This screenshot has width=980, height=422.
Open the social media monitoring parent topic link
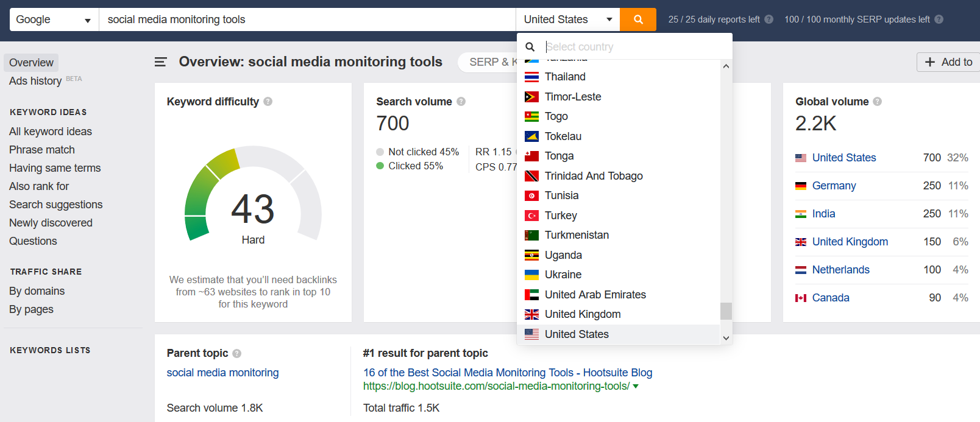pyautogui.click(x=222, y=372)
